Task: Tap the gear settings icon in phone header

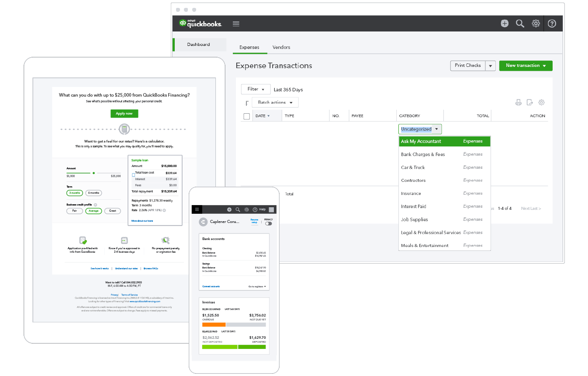Action: [x=246, y=209]
